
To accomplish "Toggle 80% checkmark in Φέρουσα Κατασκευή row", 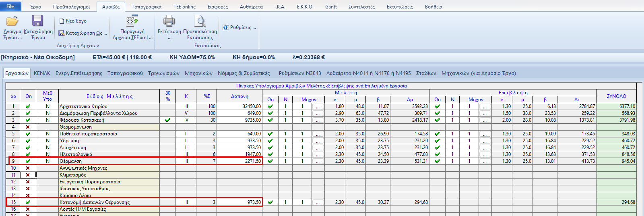I will 167,120.
